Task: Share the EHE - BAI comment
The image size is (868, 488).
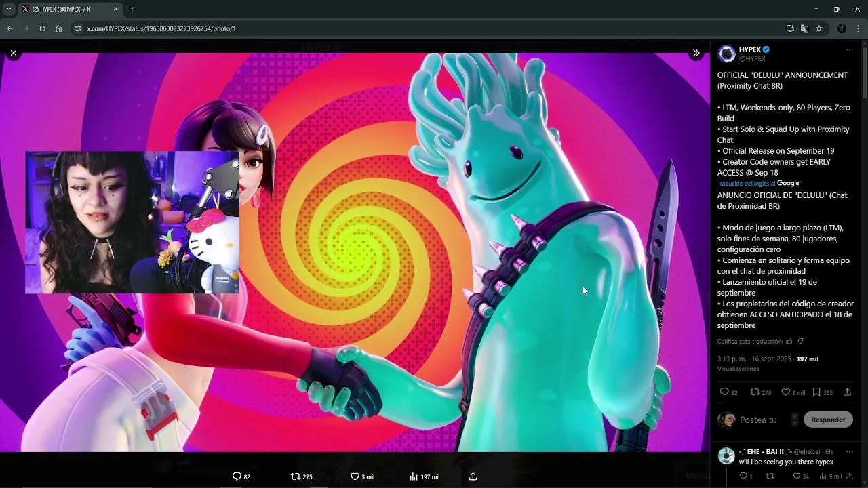Action: 849,476
